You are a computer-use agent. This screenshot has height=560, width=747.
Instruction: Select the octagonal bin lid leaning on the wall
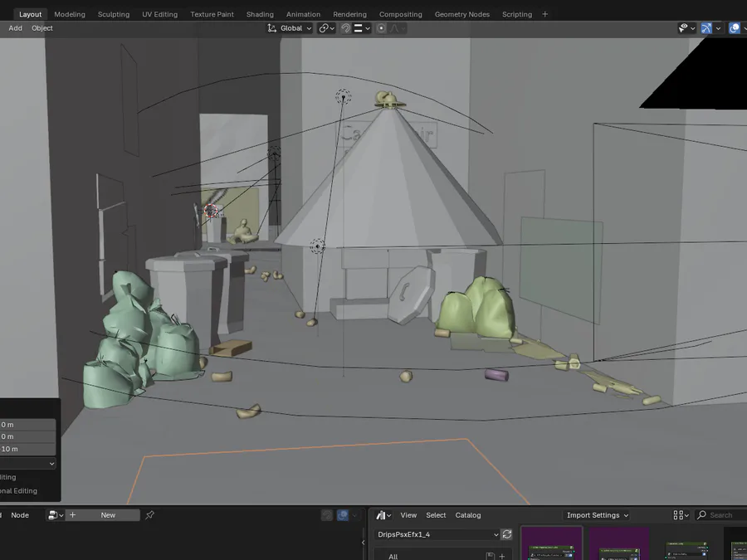click(x=412, y=295)
